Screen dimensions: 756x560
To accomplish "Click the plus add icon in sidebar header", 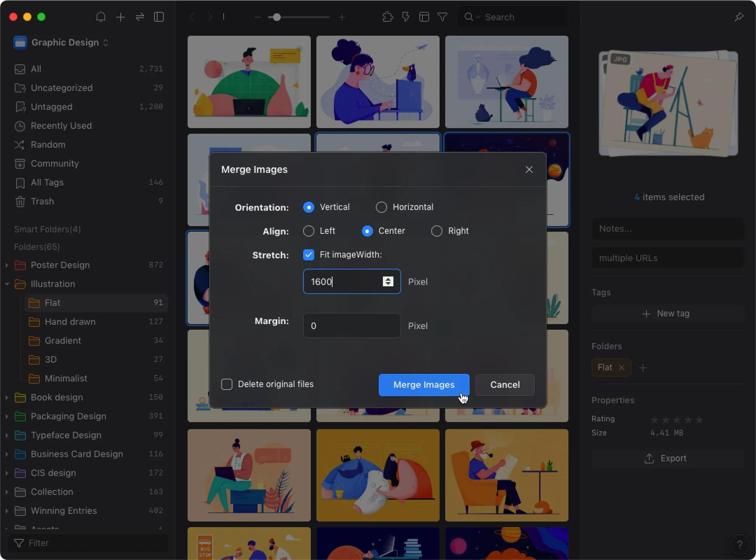I will pyautogui.click(x=121, y=17).
